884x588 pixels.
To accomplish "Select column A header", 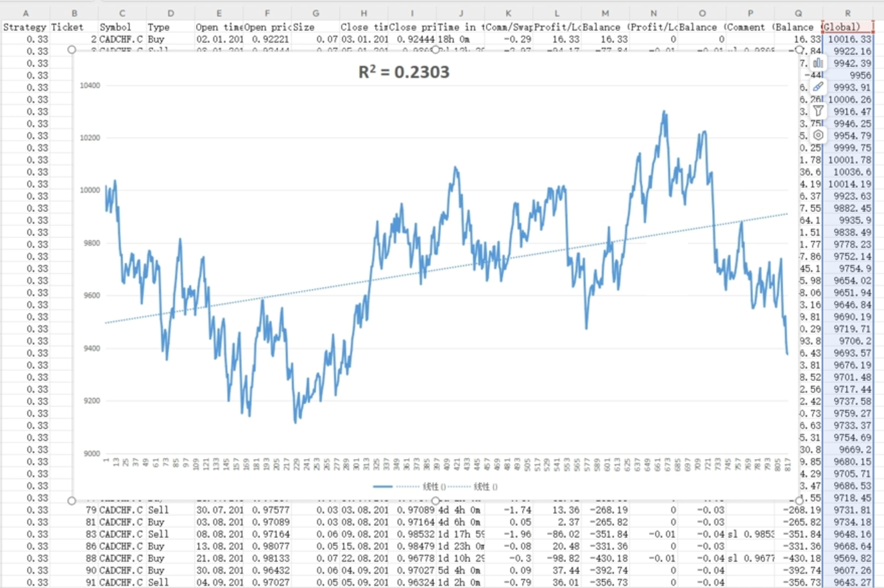I will [25, 14].
